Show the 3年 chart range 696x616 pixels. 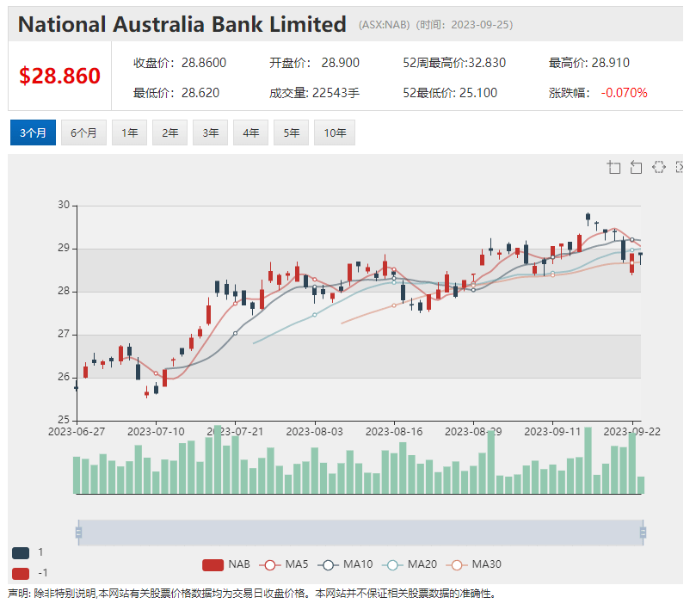coord(211,132)
